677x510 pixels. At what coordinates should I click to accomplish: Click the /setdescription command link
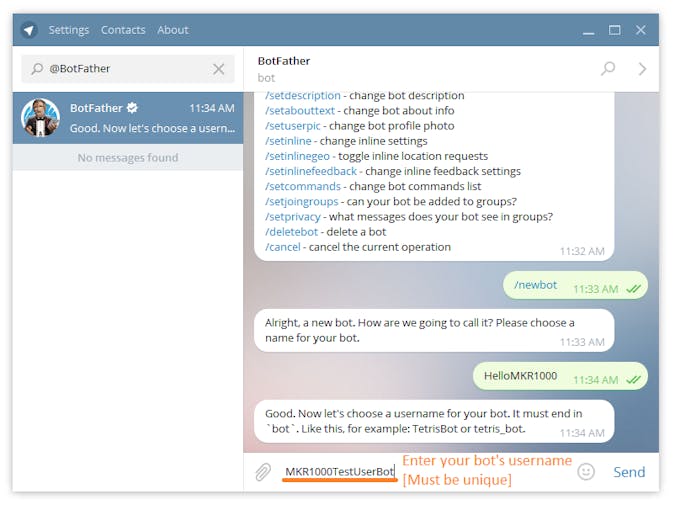click(x=303, y=95)
